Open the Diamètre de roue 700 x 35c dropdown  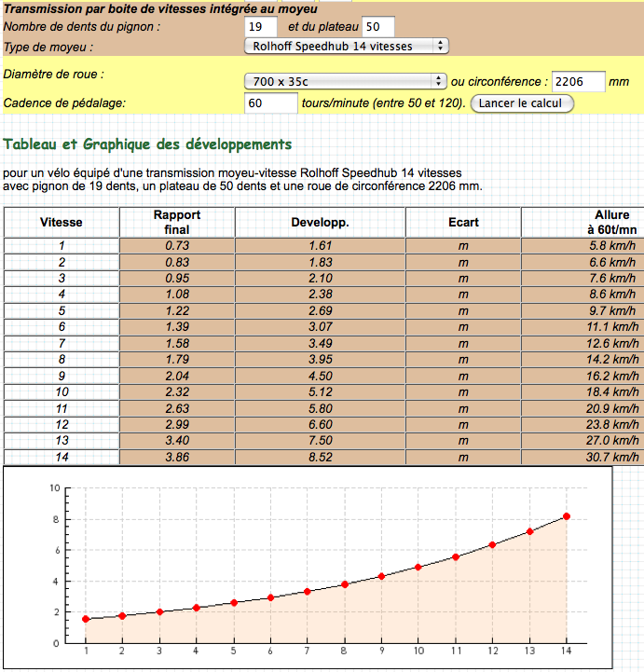tap(346, 81)
